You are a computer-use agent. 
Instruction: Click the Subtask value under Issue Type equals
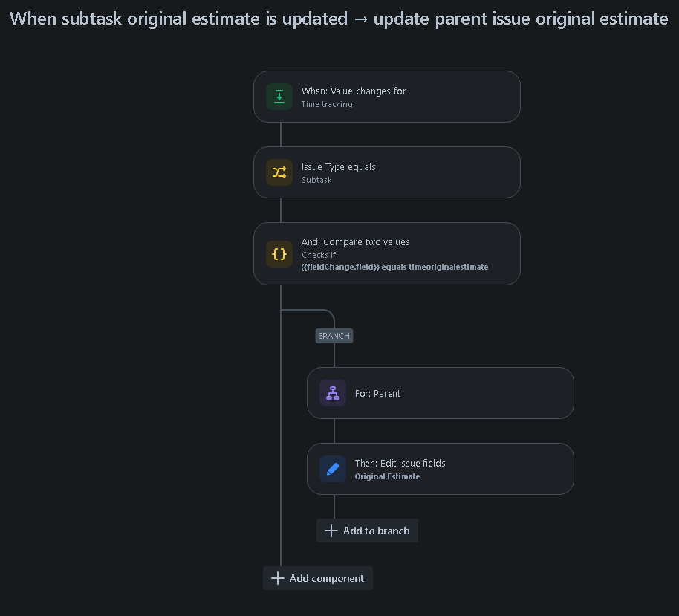(x=316, y=181)
